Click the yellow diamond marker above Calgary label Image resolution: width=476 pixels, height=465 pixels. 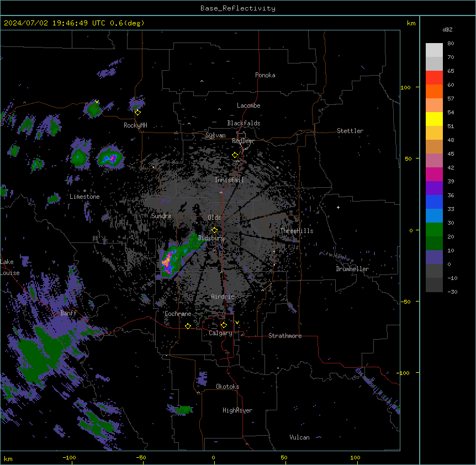[x=224, y=325]
